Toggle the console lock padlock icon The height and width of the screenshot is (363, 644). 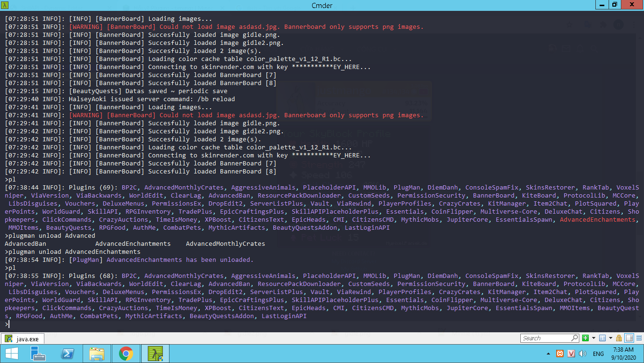tap(619, 338)
